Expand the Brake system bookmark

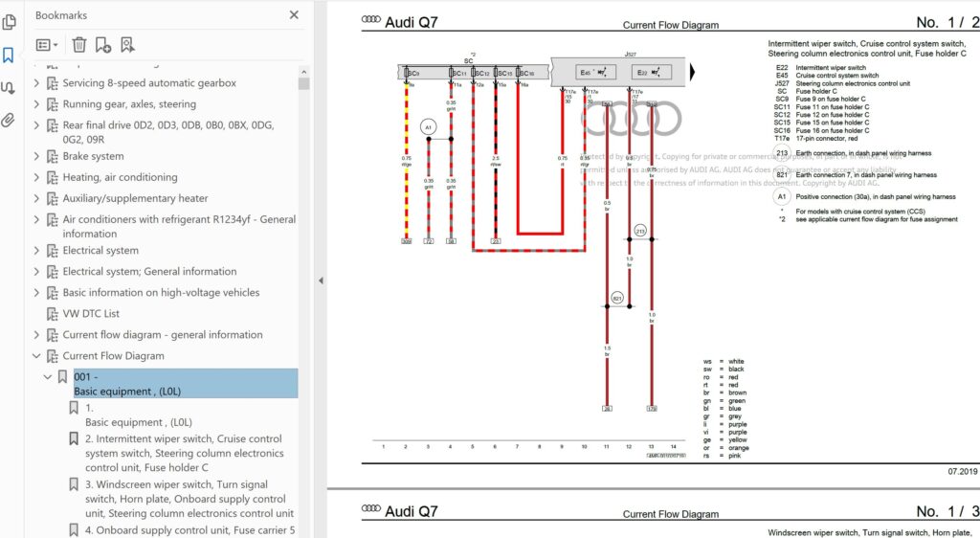pyautogui.click(x=37, y=156)
